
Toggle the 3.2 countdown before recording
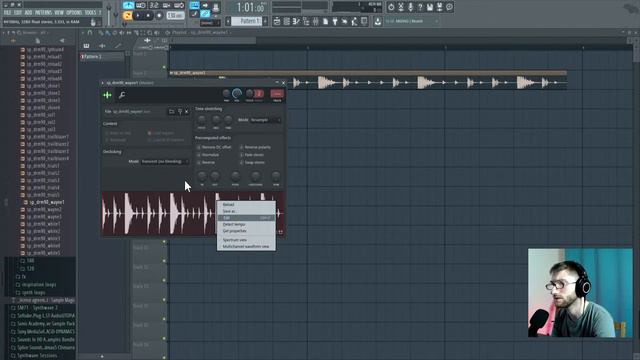(x=154, y=6)
